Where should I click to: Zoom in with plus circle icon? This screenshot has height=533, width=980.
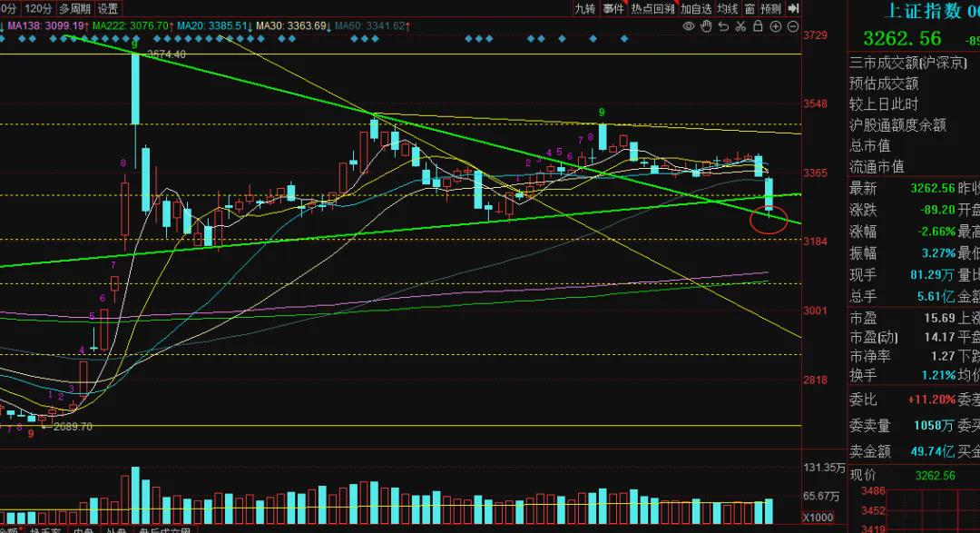pyautogui.click(x=776, y=26)
